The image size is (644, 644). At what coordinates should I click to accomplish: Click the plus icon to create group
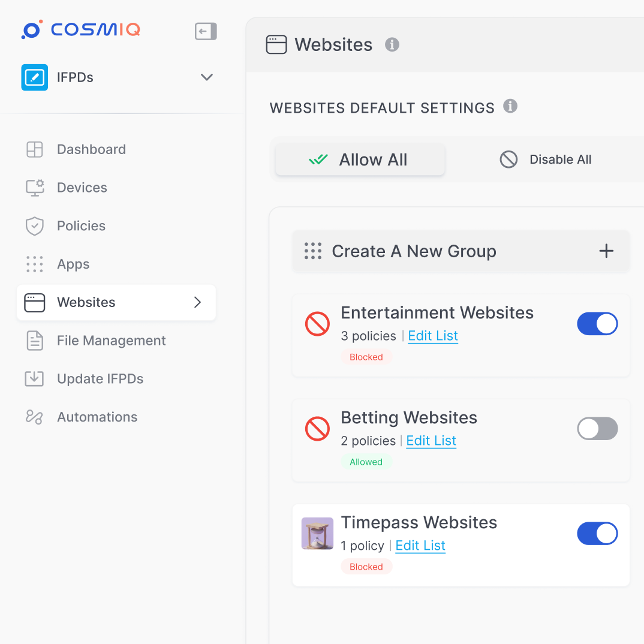click(606, 251)
